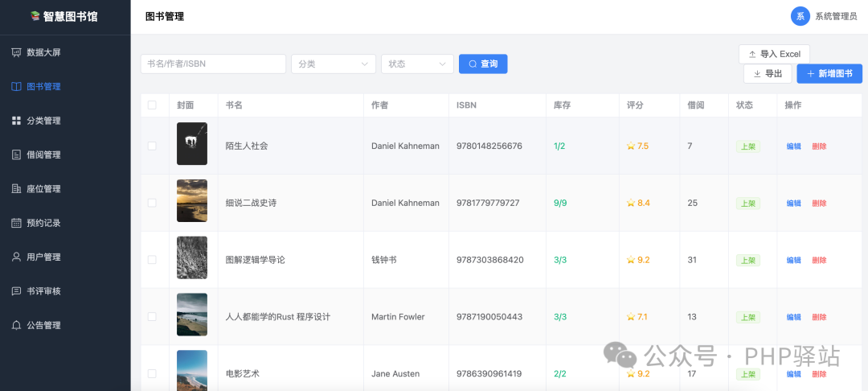Screen dimensions: 868x391
Task: Open 预约记录 from the sidebar
Action: [x=65, y=223]
